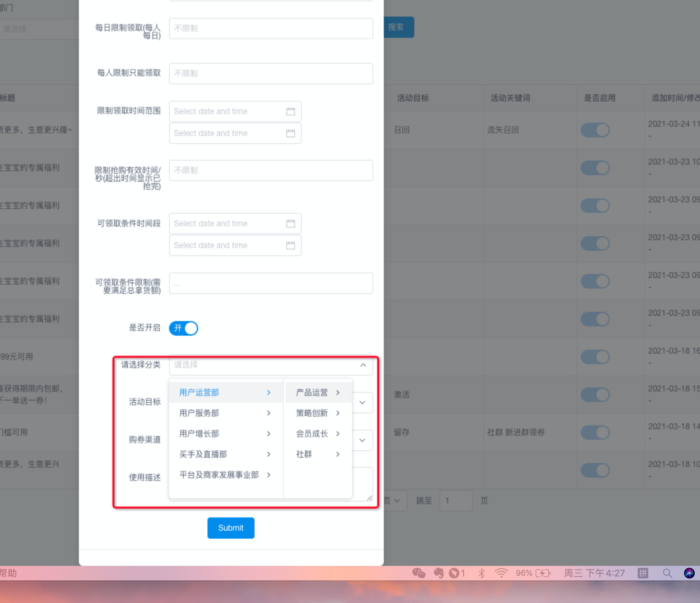Click the 限制抢购有效时间 input field
Image resolution: width=700 pixels, height=603 pixels.
271,170
